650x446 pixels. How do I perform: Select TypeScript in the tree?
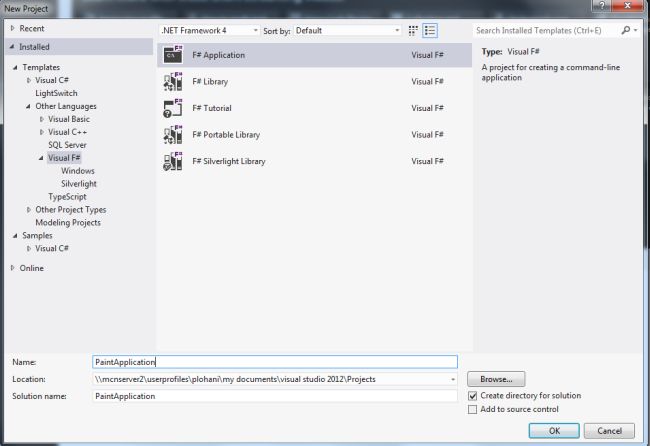point(67,197)
